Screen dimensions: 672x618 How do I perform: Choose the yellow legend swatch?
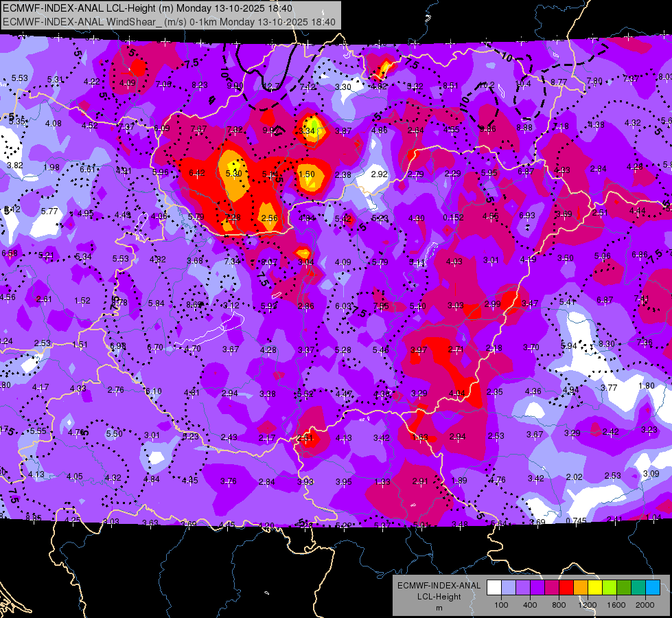pos(595,588)
